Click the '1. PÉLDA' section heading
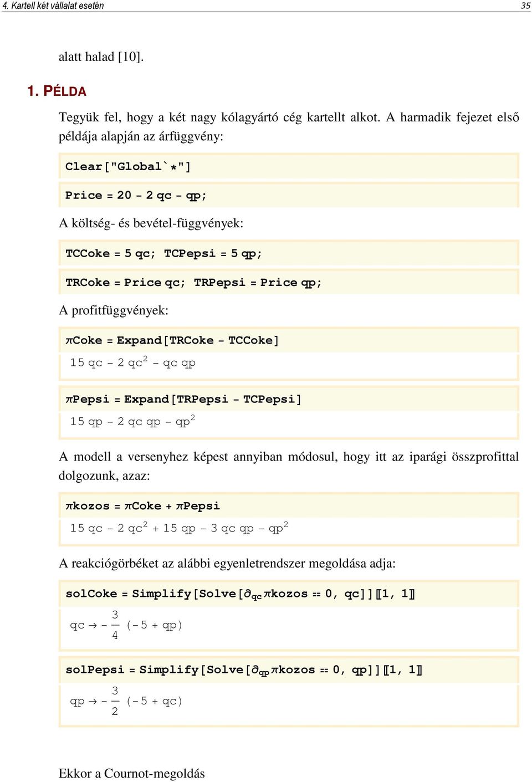Screen dimensions: 532x782 (x=57, y=91)
